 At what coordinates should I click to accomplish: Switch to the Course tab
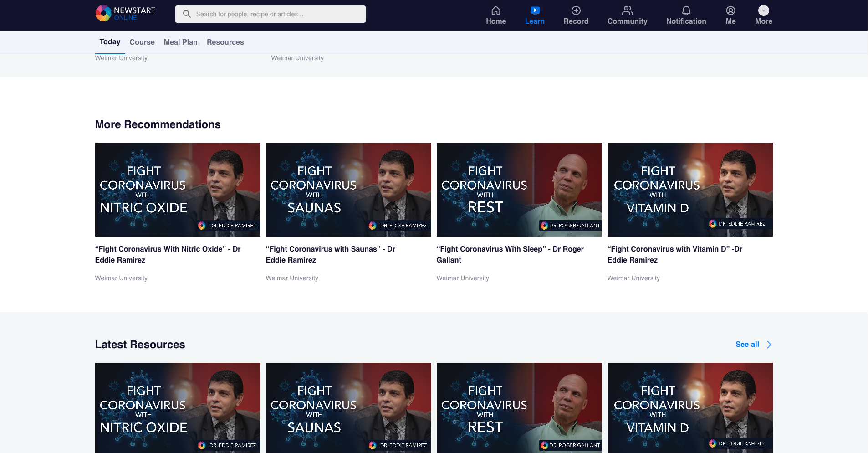[x=142, y=42]
